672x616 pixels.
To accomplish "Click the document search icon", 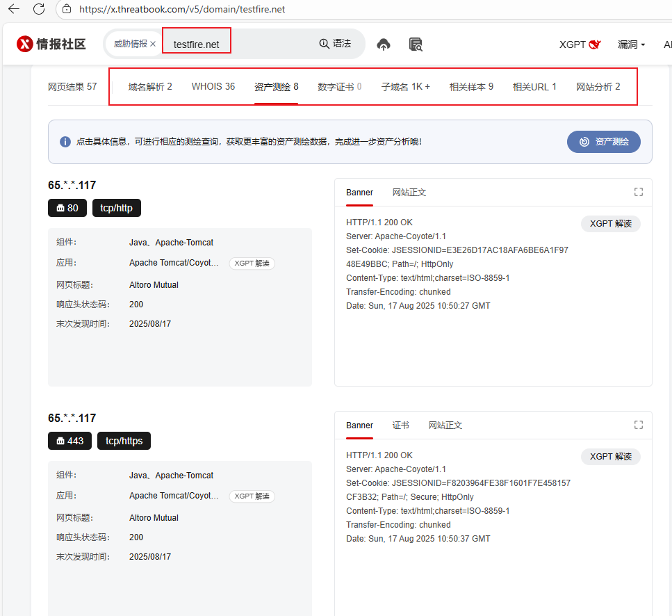I will click(x=416, y=44).
